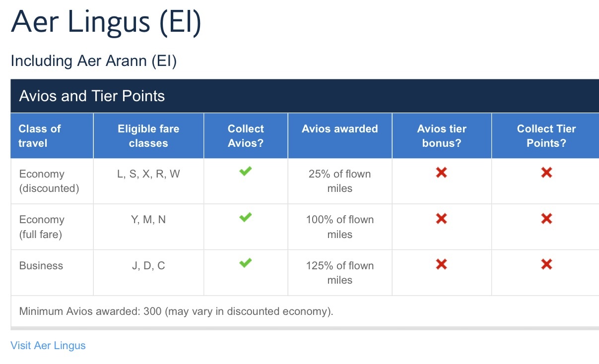Click red X under Avios tier bonus, full fare row
The width and height of the screenshot is (599, 364).
pos(441,218)
